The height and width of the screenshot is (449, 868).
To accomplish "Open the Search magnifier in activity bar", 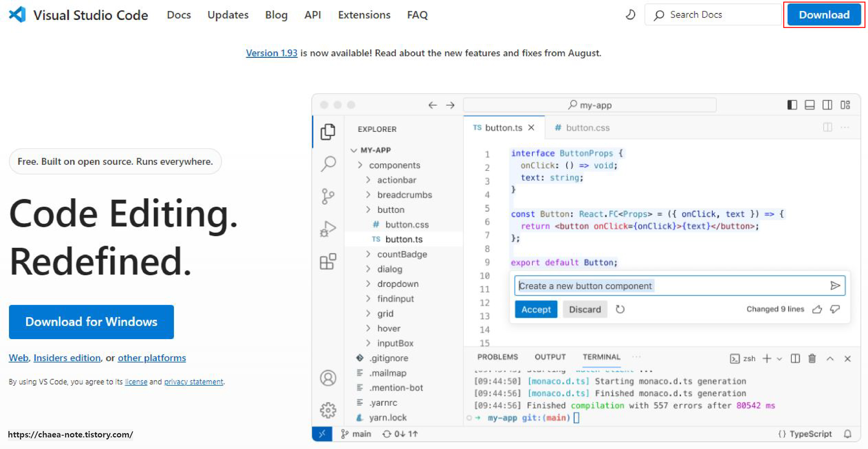I will [328, 164].
